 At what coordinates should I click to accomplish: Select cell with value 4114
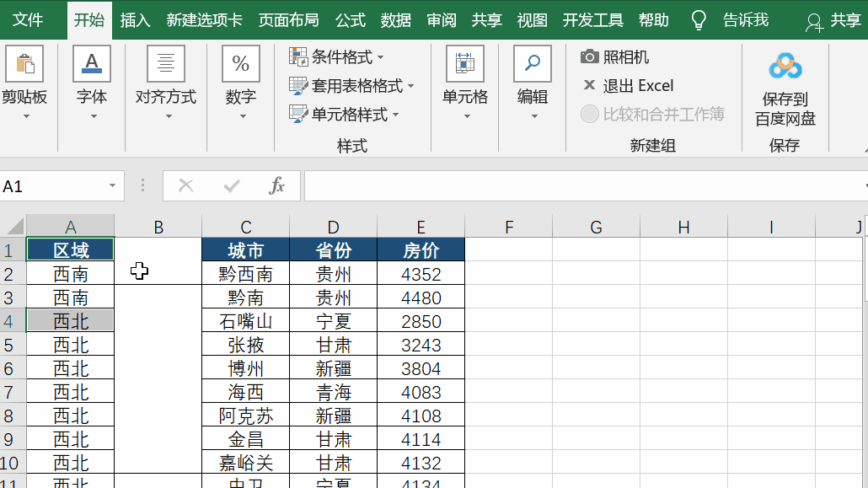421,439
